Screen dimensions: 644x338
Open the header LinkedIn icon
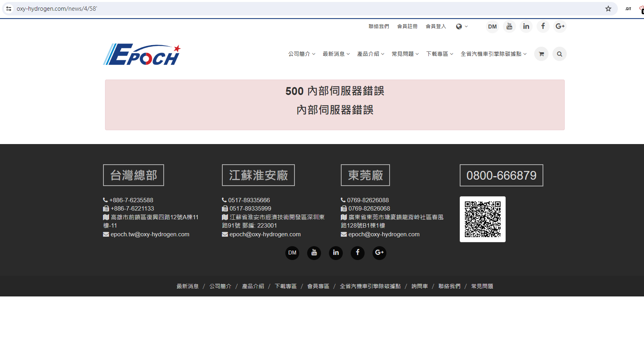526,27
